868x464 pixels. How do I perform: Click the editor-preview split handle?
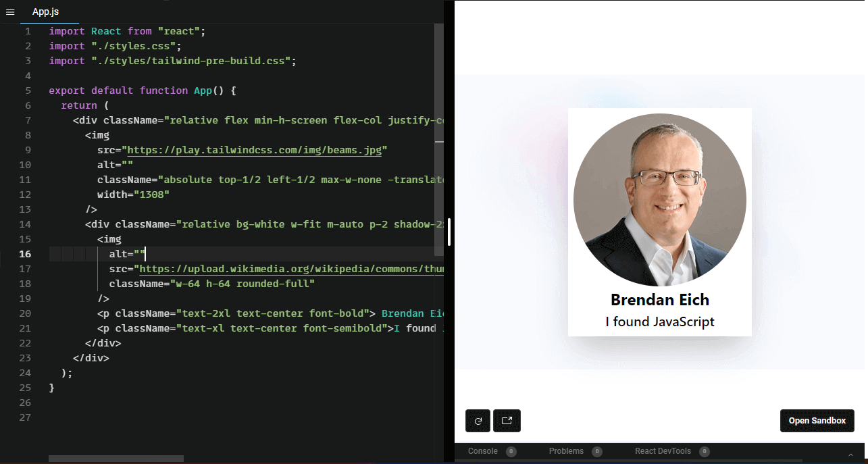point(449,232)
